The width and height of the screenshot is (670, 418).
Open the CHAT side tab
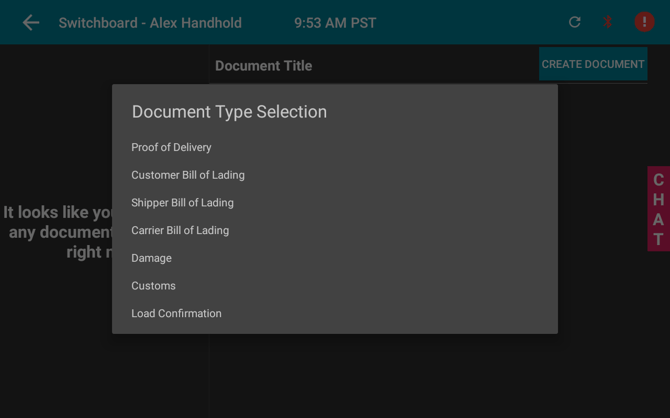click(658, 209)
